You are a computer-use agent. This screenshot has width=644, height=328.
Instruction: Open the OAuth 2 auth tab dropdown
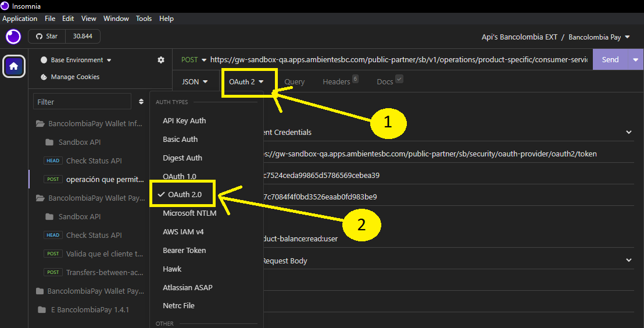coord(246,82)
